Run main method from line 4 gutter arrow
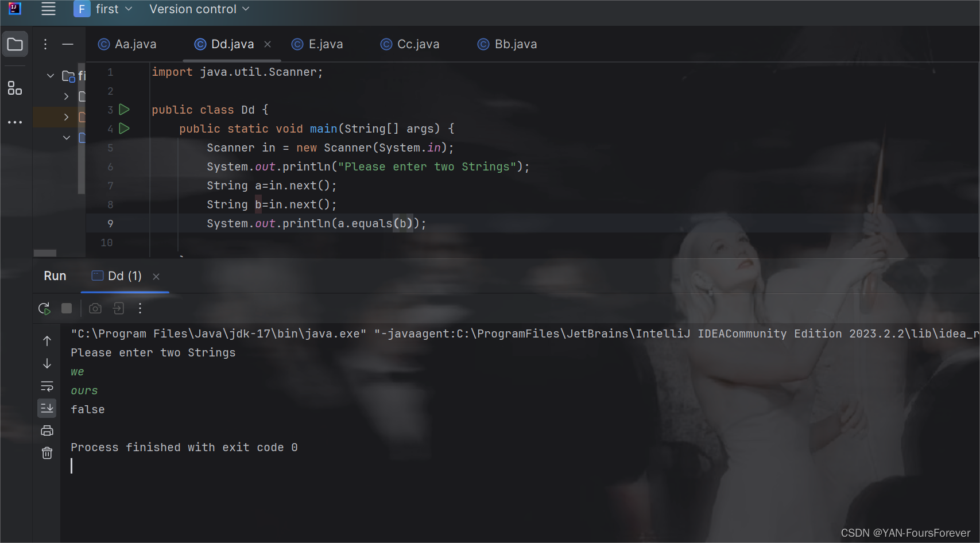Viewport: 980px width, 543px height. [125, 129]
